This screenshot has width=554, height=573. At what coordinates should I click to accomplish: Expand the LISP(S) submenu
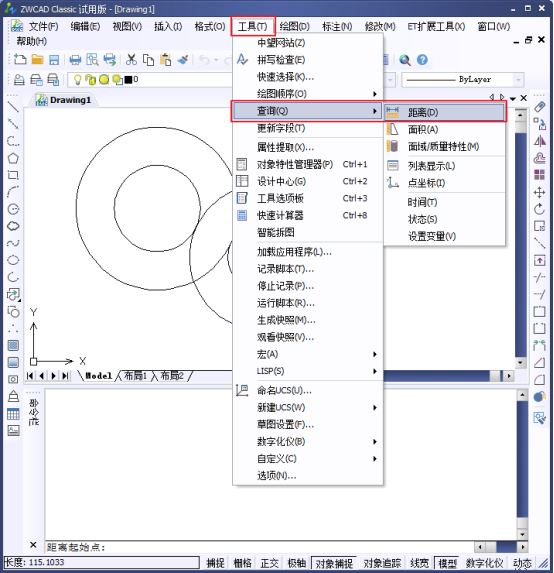pyautogui.click(x=308, y=371)
